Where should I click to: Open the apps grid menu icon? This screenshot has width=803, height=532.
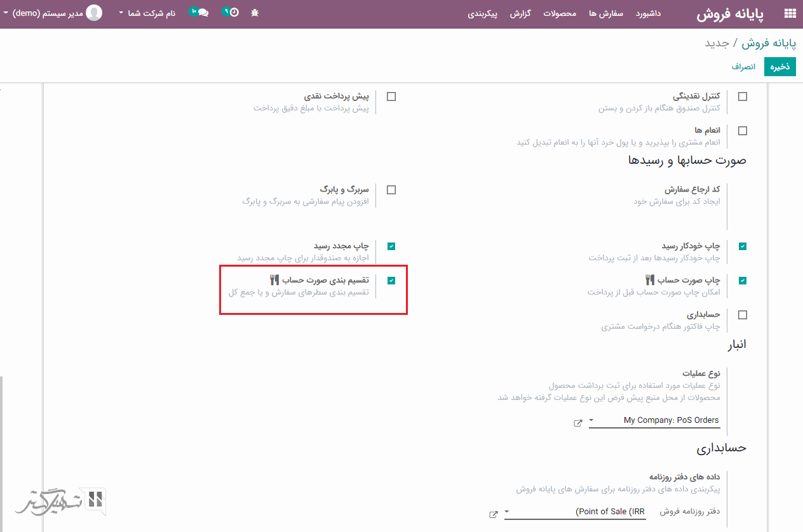(790, 13)
